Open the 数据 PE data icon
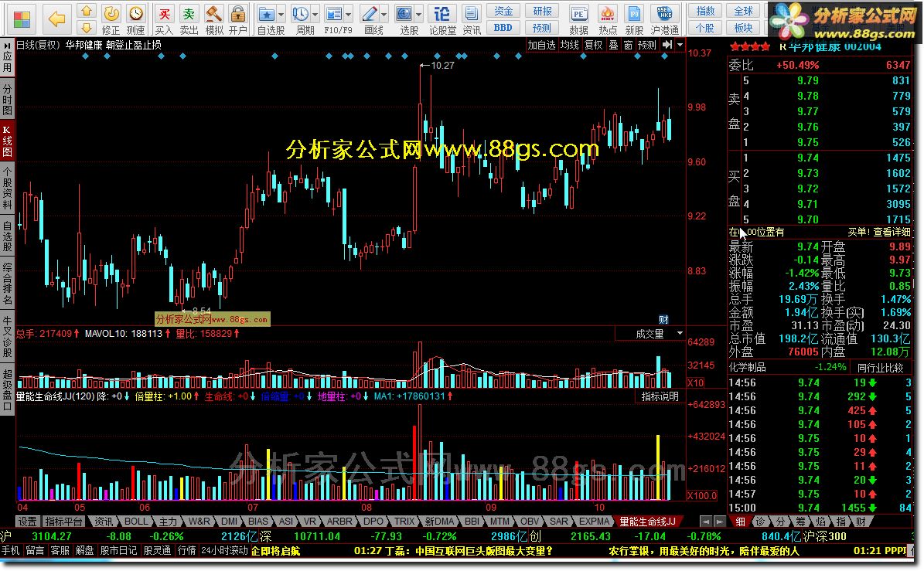924x571 pixels. [x=578, y=19]
